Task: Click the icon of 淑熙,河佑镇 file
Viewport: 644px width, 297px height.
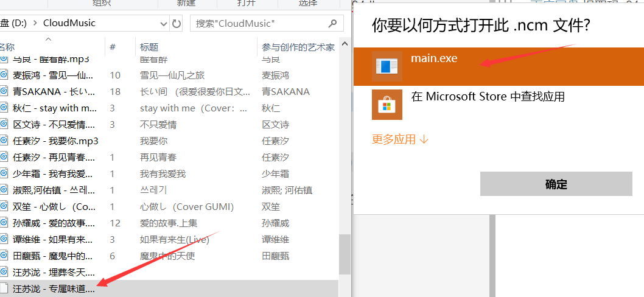Action: coord(4,190)
